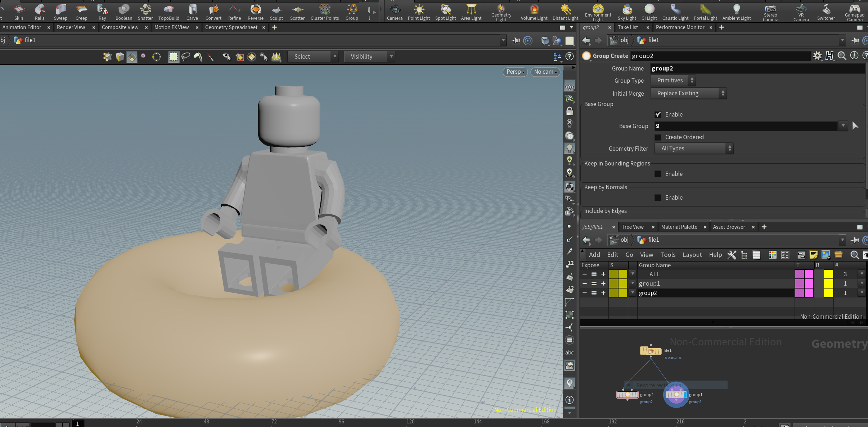The width and height of the screenshot is (868, 427).
Task: Open the Material Palette tab
Action: [679, 227]
